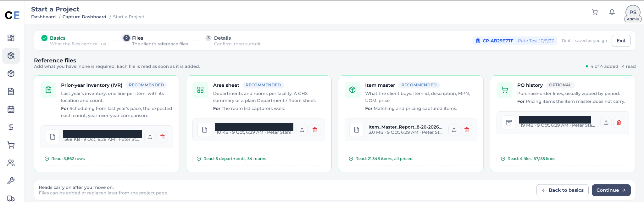The width and height of the screenshot is (644, 202).
Task: Click the Item master file document icon
Action: pos(357,130)
